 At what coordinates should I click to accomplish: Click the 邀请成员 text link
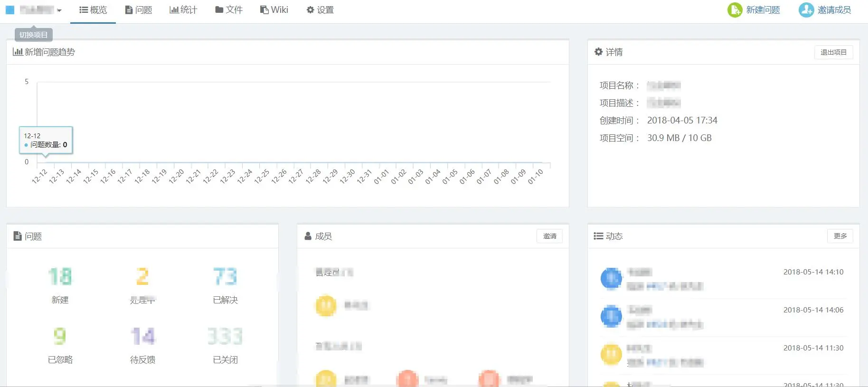[x=834, y=10]
